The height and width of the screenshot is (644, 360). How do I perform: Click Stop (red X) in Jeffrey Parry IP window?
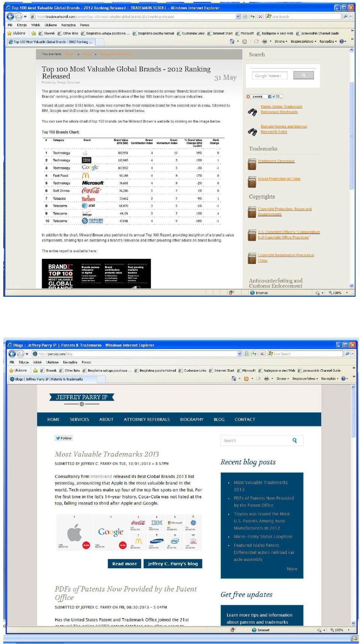click(262, 354)
